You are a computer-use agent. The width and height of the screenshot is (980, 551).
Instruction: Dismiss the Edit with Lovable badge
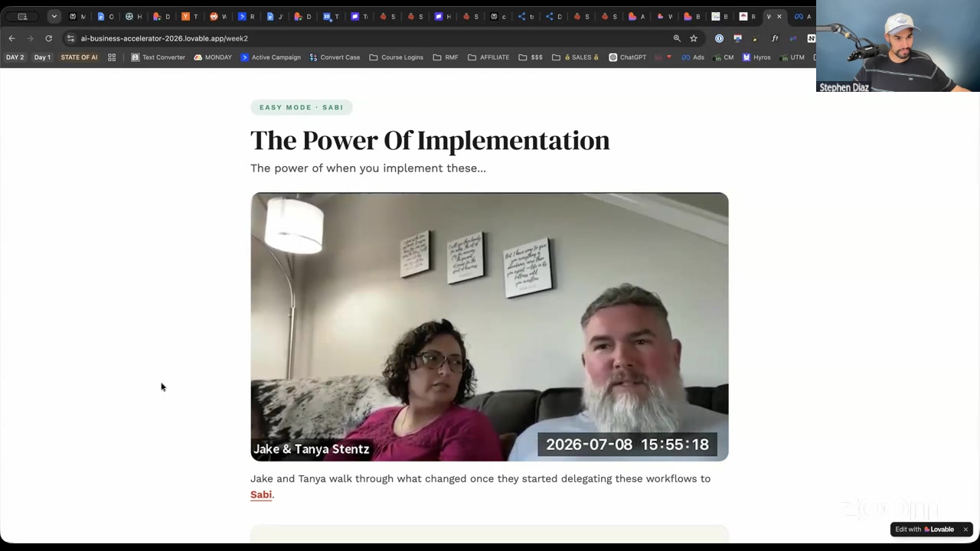coord(965,530)
